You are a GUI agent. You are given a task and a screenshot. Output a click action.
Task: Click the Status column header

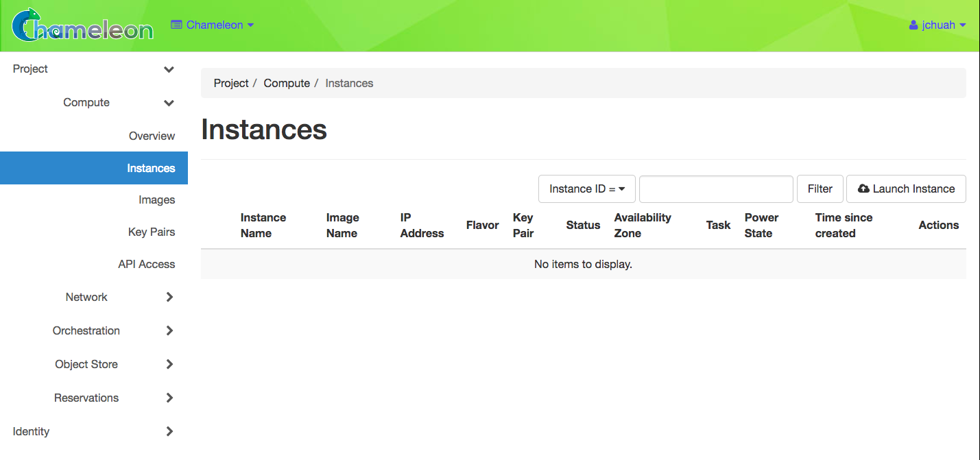pos(583,225)
